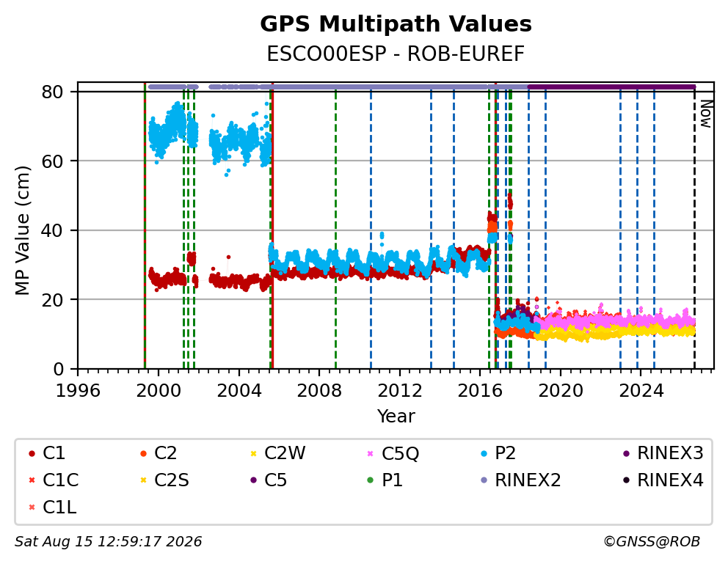Screen dimensions: 728x564
Task: Click the generation timestamp text at bottom
Action: pyautogui.click(x=108, y=542)
